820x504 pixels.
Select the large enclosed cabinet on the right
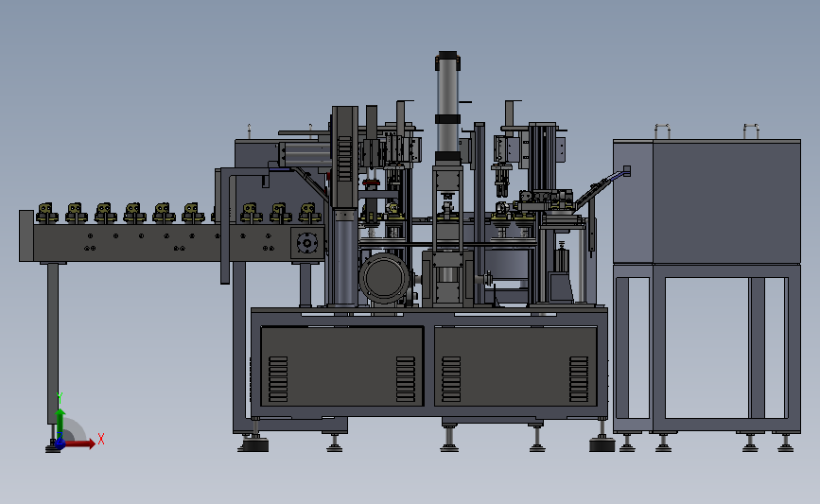pos(707,201)
